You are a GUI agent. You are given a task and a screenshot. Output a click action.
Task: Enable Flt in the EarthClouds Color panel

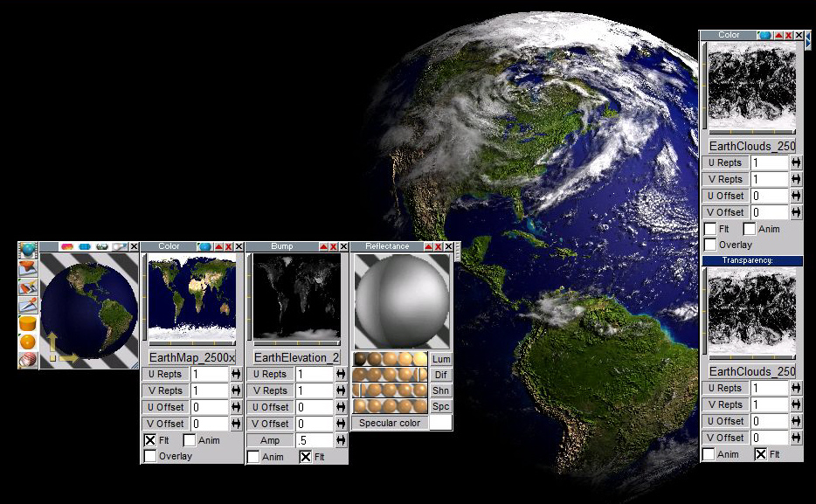[710, 228]
